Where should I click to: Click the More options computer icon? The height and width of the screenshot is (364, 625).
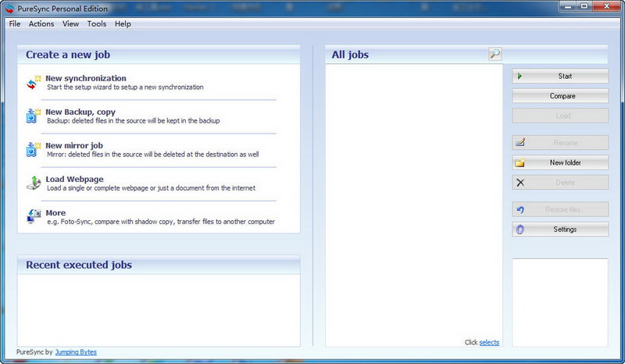[x=34, y=216]
